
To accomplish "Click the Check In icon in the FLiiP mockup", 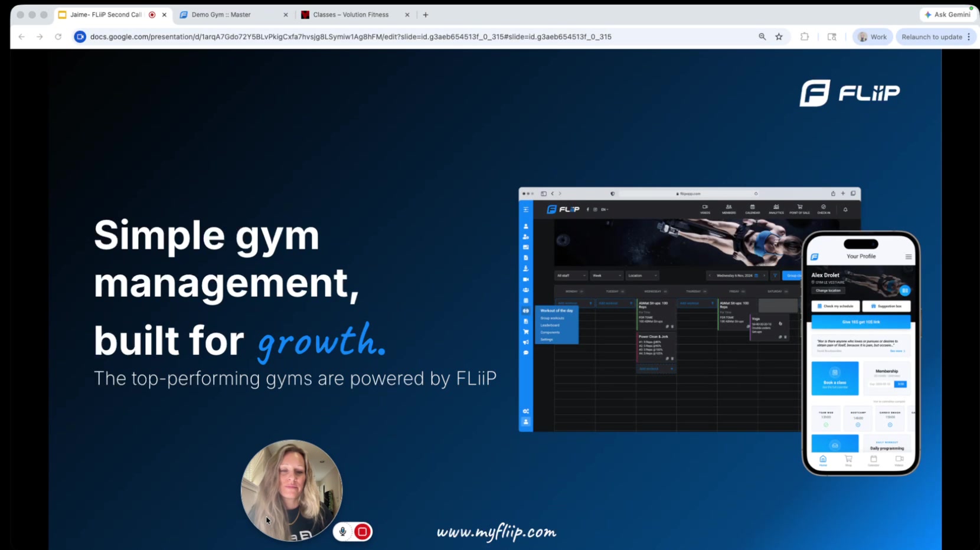I will (x=824, y=209).
